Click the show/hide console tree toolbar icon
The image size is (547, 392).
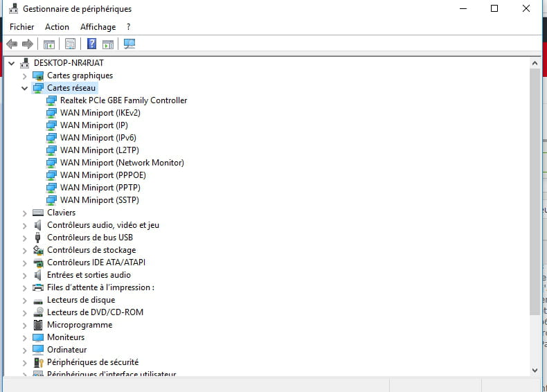point(49,44)
